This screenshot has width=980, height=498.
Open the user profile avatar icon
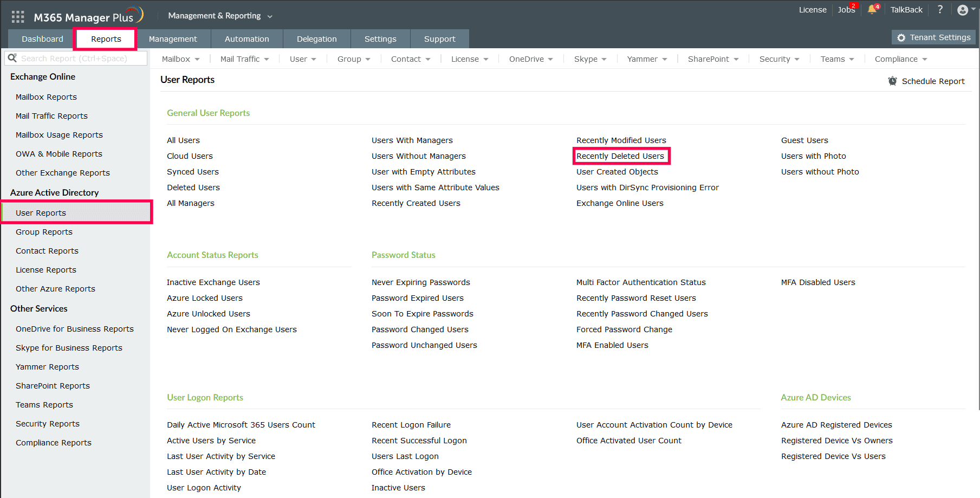coord(963,10)
